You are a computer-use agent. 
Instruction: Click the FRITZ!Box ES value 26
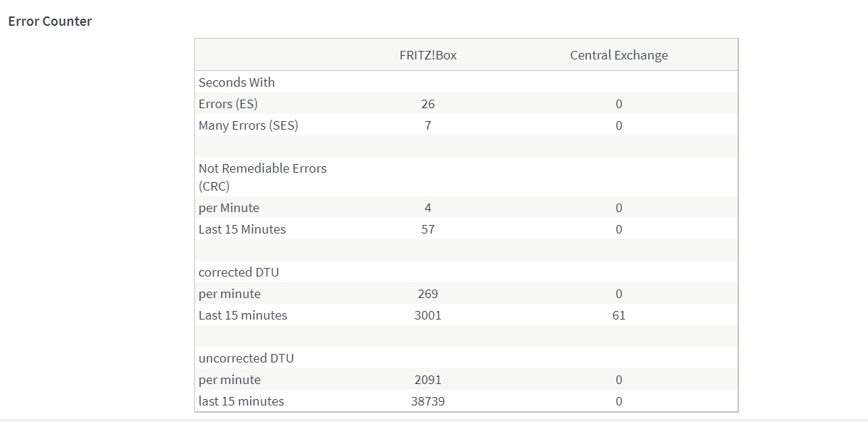pos(428,104)
